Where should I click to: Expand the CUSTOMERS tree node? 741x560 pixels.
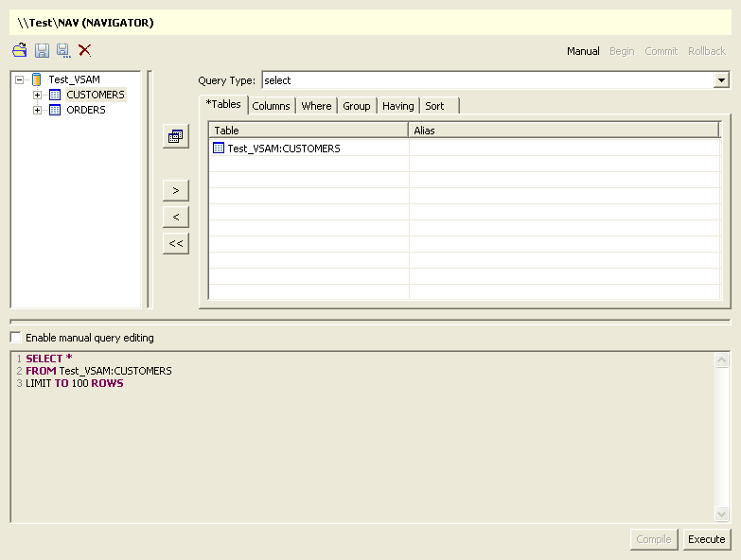tap(38, 95)
